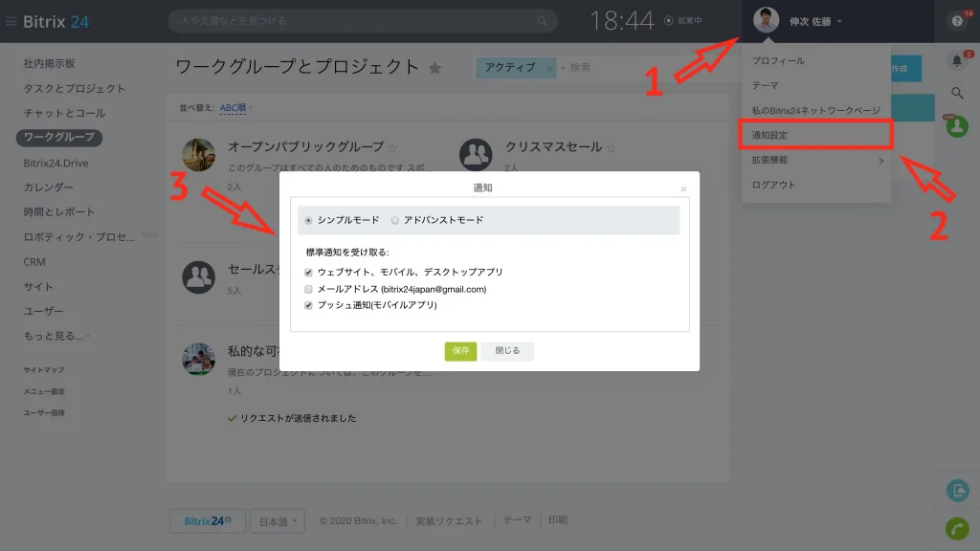Open the hamburger menu beside Bitrix 24 logo
The height and width of the screenshot is (551, 980).
coord(11,21)
